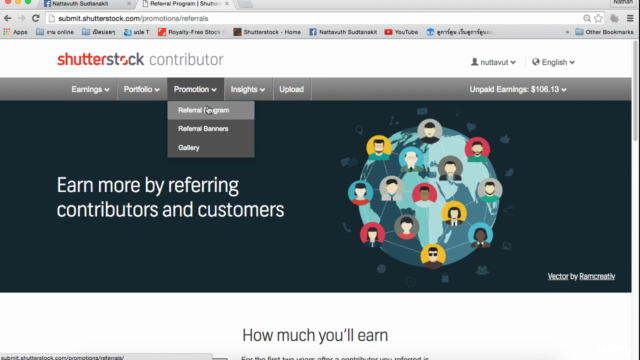This screenshot has height=360, width=640.
Task: Open the YouTube bookmark
Action: click(x=401, y=32)
